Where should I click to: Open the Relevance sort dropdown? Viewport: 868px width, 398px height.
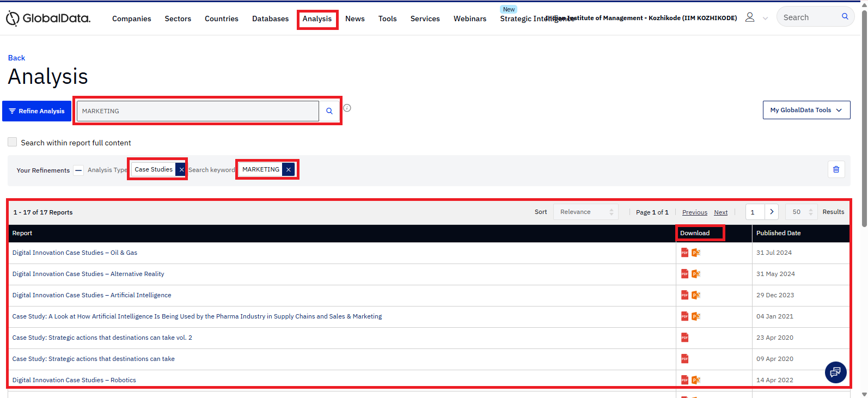point(585,212)
